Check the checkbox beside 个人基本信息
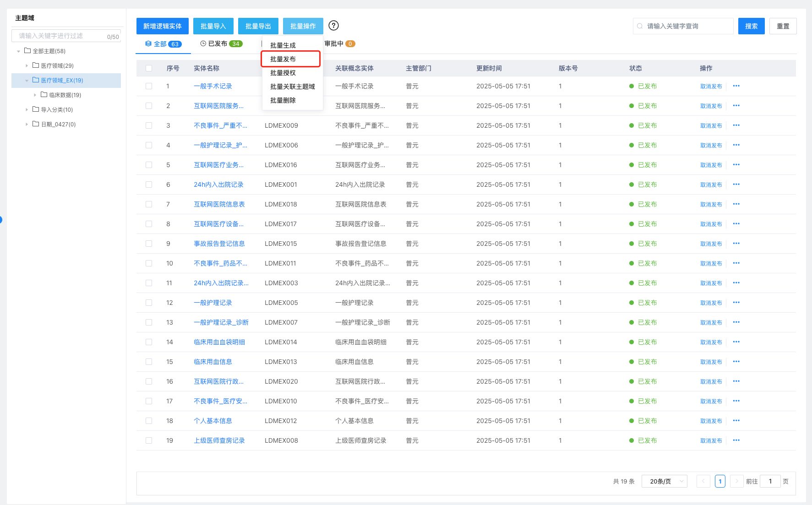812x505 pixels. click(149, 420)
